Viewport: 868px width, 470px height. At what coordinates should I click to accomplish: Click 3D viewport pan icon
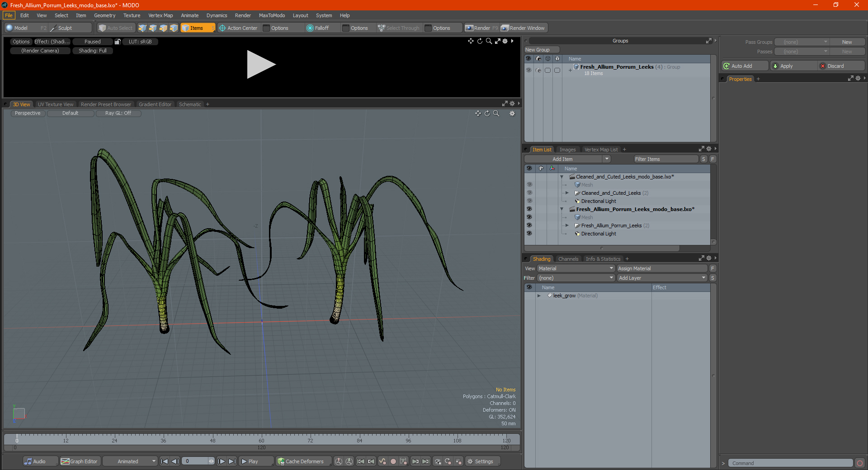click(x=478, y=113)
